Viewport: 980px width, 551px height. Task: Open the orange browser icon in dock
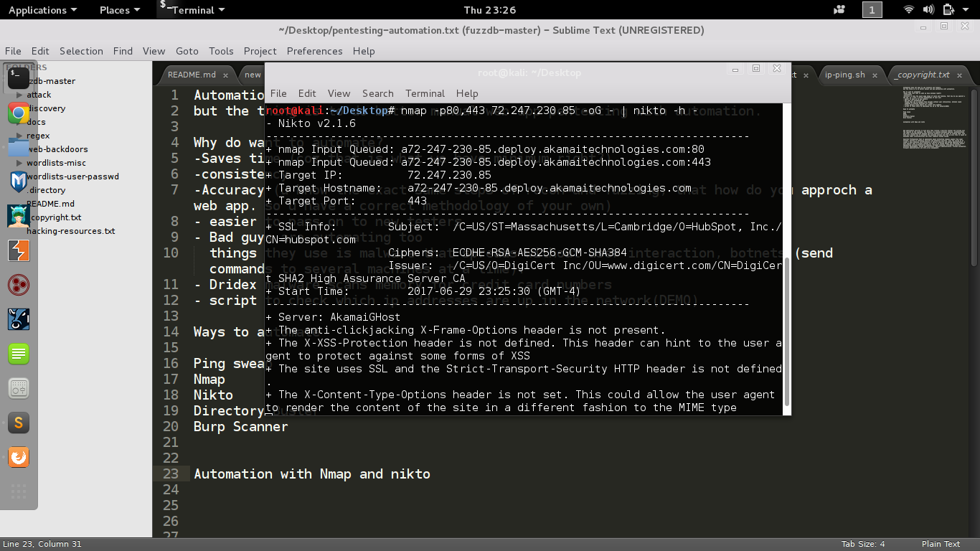[19, 457]
